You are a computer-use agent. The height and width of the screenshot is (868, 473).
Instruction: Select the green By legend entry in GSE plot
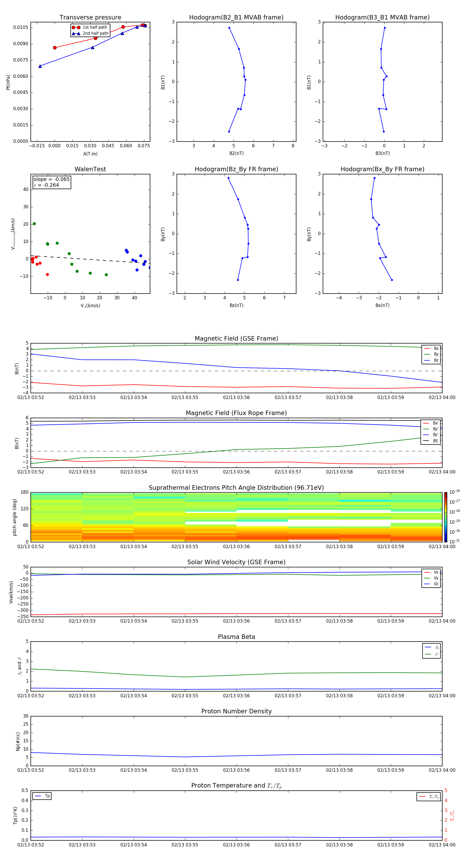point(431,354)
